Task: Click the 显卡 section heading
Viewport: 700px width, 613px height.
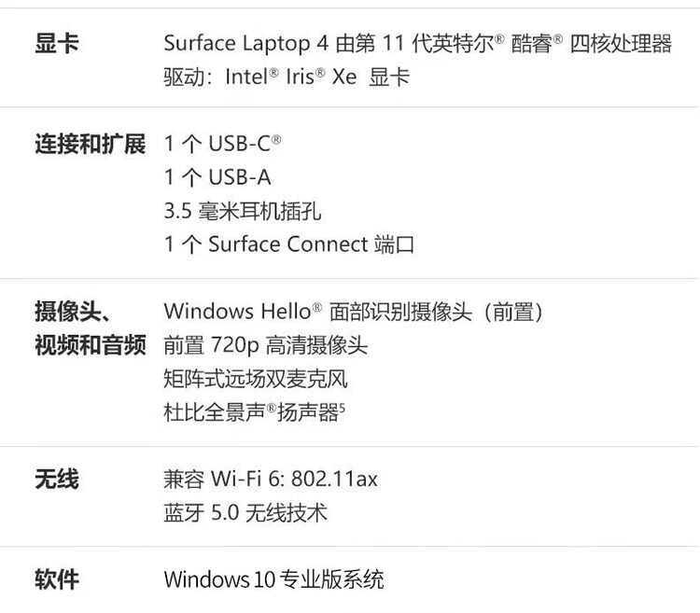Action: click(x=57, y=44)
